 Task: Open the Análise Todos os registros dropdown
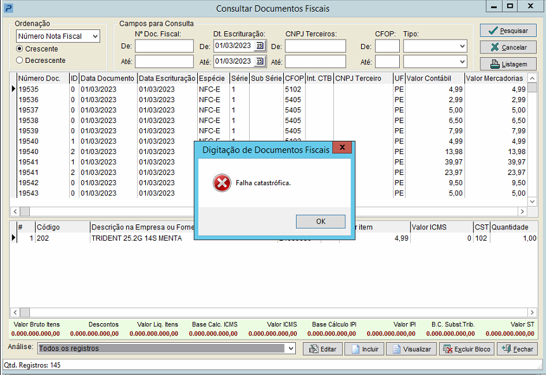click(291, 349)
